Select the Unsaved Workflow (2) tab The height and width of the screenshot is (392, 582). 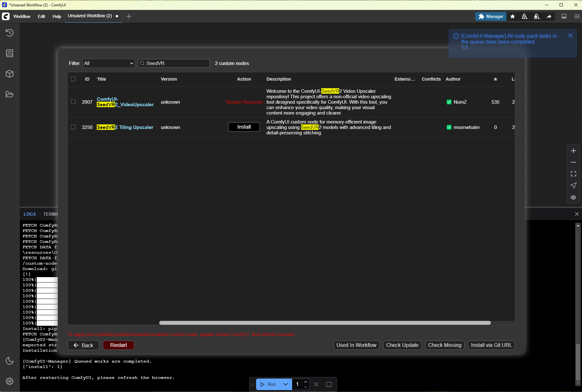pos(93,16)
